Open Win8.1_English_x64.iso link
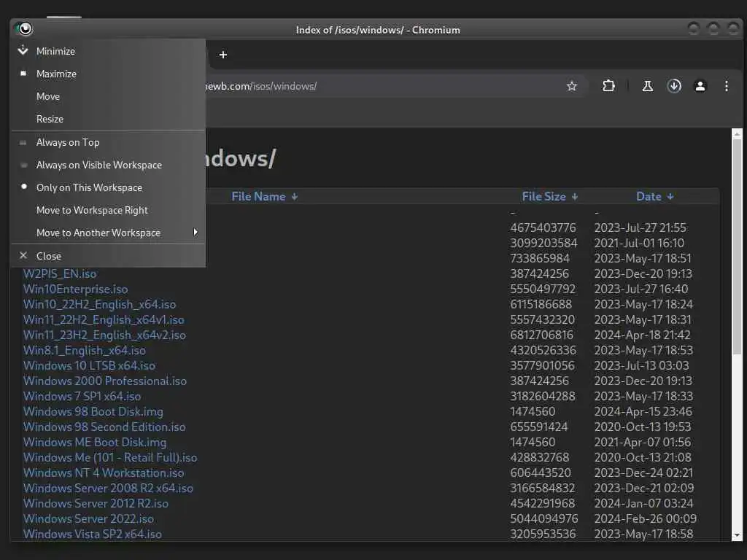Viewport: 747px width, 560px height. (x=85, y=351)
